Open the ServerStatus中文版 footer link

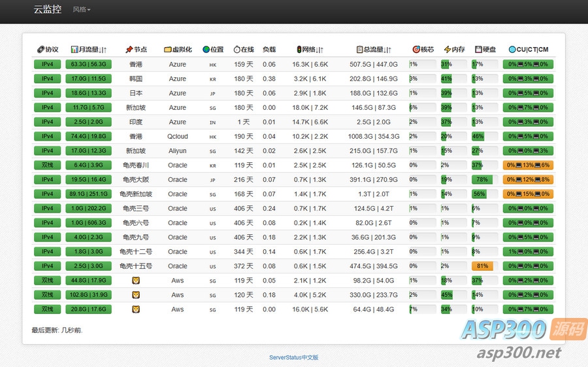coord(293,358)
